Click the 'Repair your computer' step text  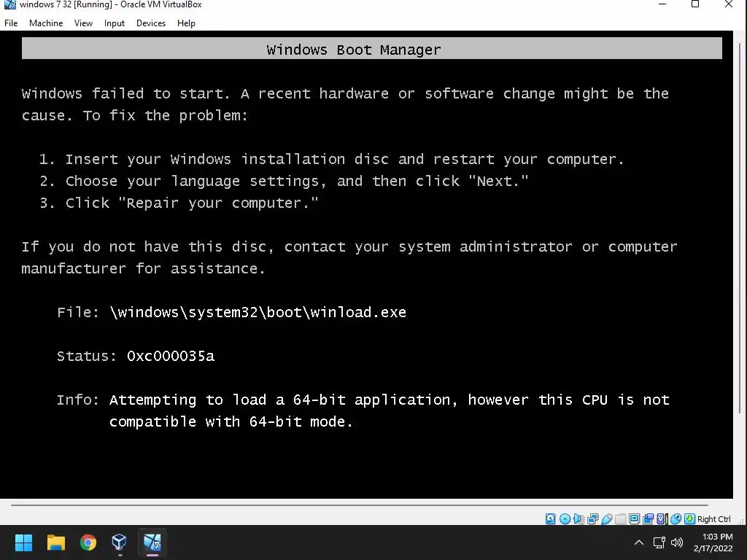coord(179,203)
